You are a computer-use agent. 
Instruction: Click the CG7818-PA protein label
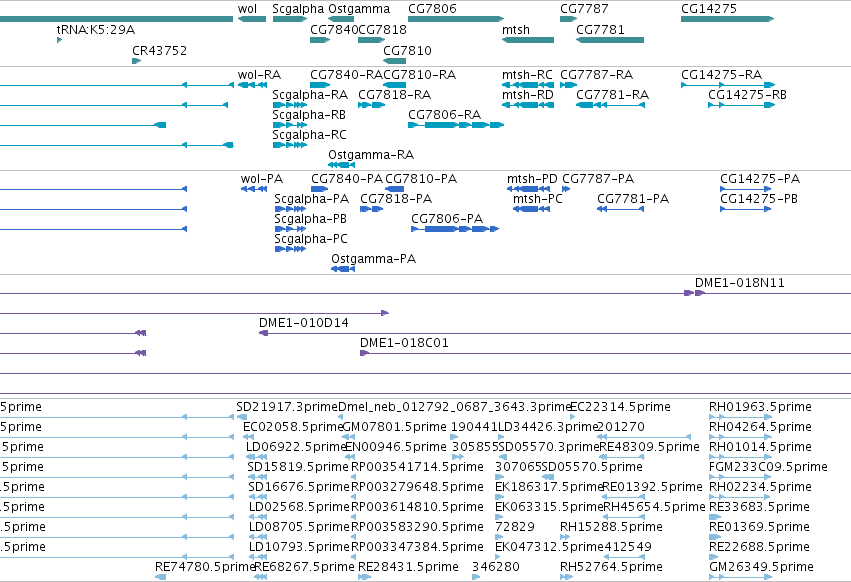[396, 199]
